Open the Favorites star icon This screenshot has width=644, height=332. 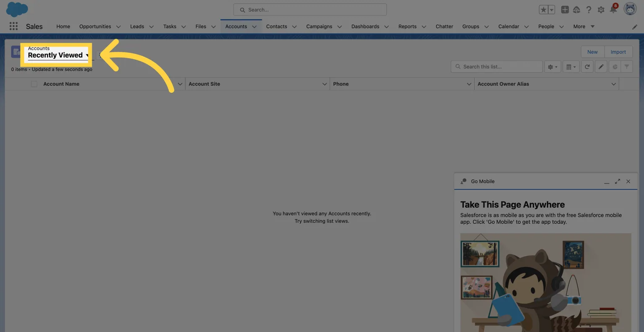[x=543, y=10]
